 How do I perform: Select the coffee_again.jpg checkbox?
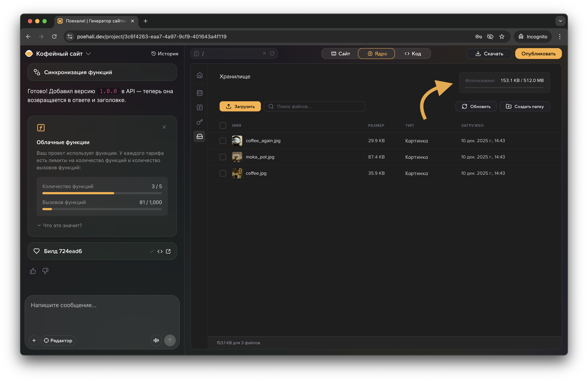tap(223, 141)
